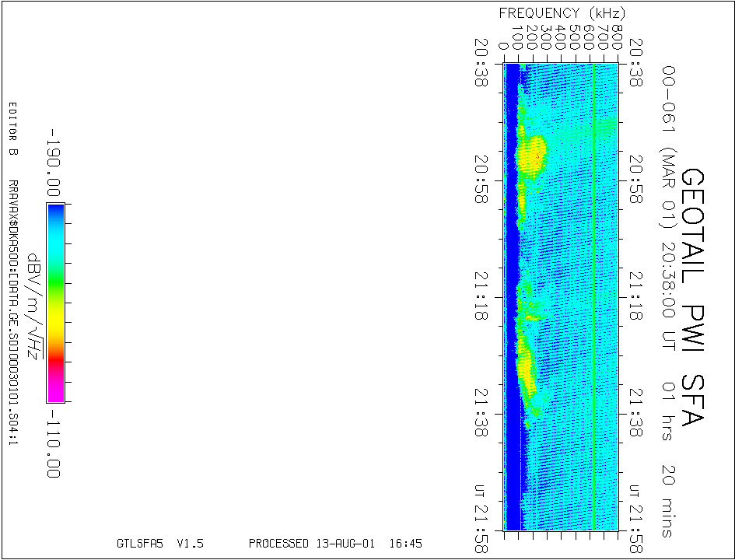Viewport: 735px width, 560px height.
Task: Click the -190.00 color scale minimum label
Action: (x=54, y=160)
